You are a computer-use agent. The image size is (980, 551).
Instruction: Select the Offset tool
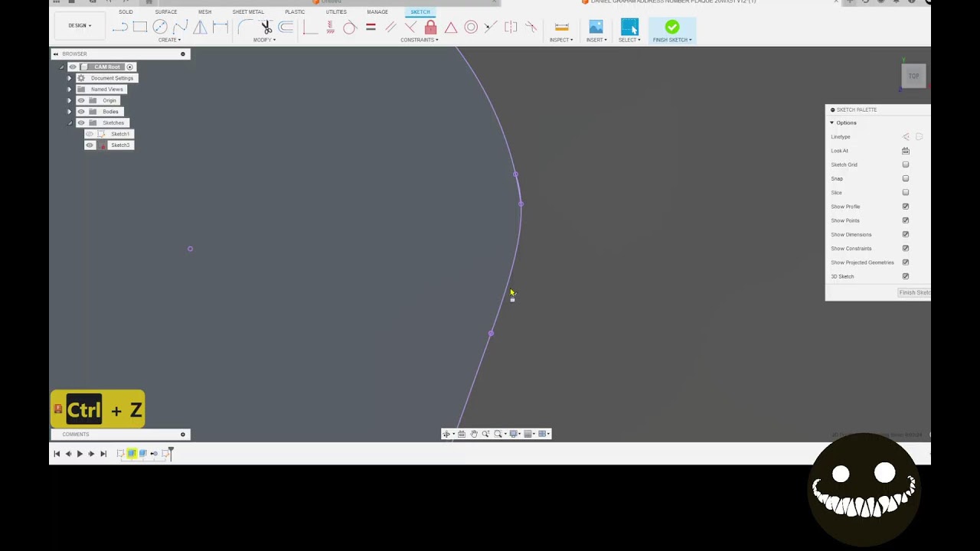click(x=286, y=28)
